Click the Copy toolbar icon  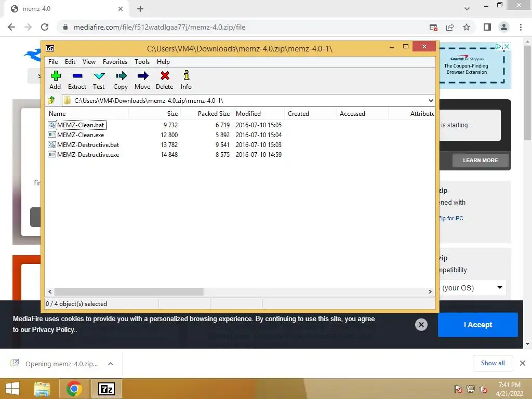pos(121,76)
